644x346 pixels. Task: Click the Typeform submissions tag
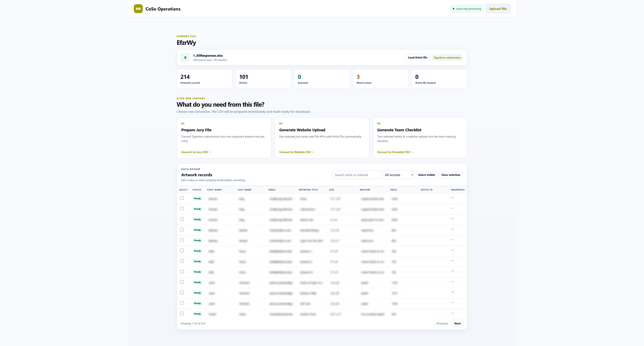pos(447,58)
